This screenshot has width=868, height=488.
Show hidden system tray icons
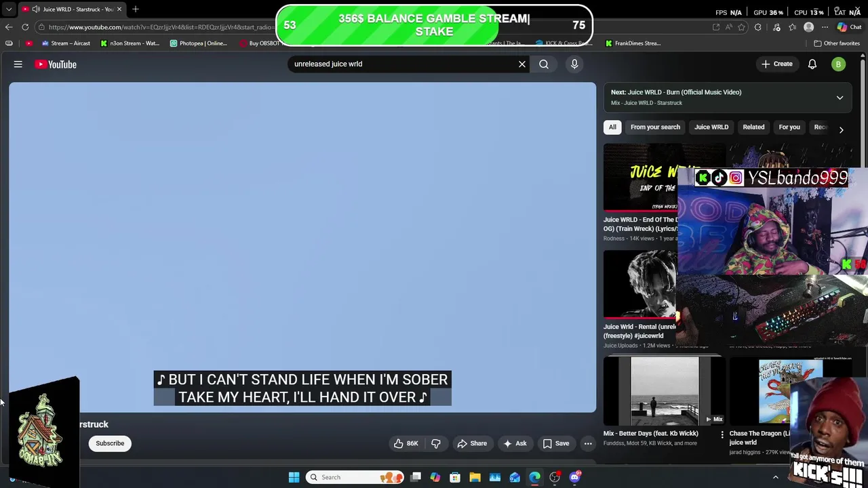(x=776, y=477)
